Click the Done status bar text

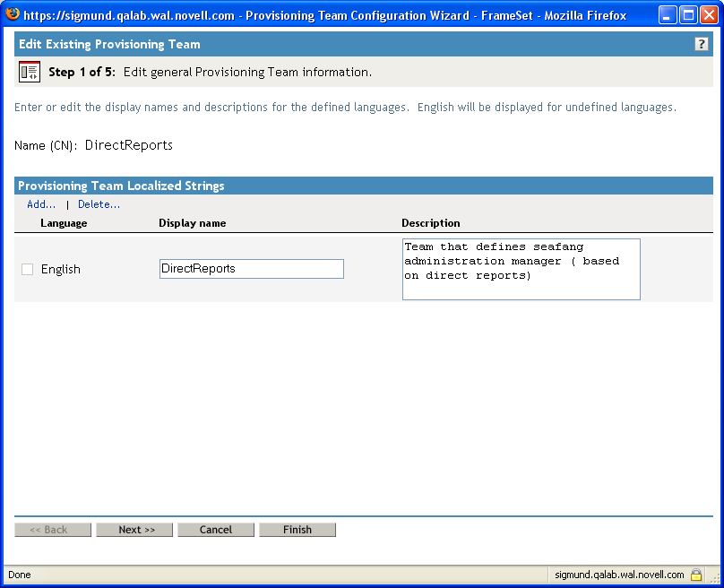tap(20, 575)
